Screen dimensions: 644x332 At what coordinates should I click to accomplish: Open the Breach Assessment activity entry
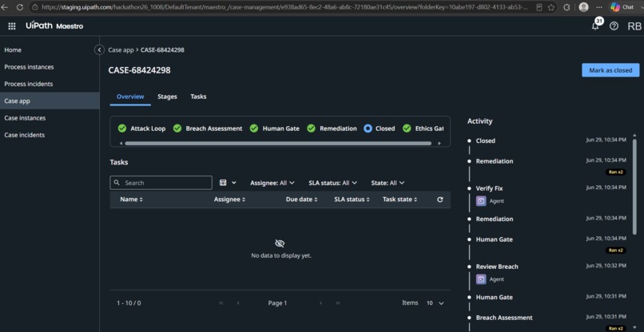click(x=504, y=318)
